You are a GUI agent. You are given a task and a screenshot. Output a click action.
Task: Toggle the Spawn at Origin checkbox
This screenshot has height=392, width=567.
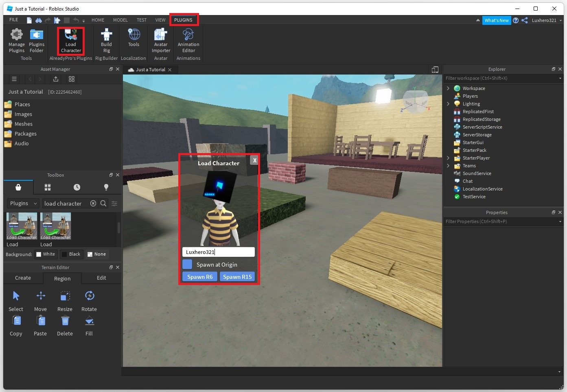[187, 265]
